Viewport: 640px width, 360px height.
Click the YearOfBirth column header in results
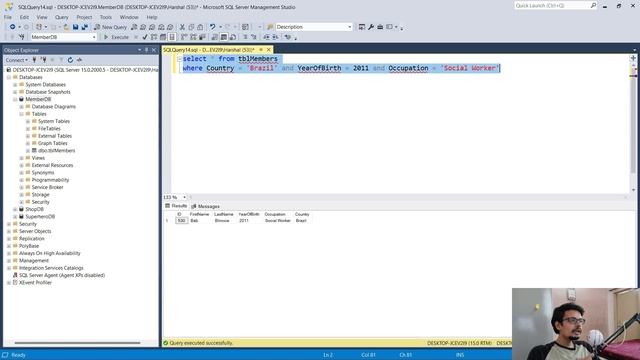[249, 214]
